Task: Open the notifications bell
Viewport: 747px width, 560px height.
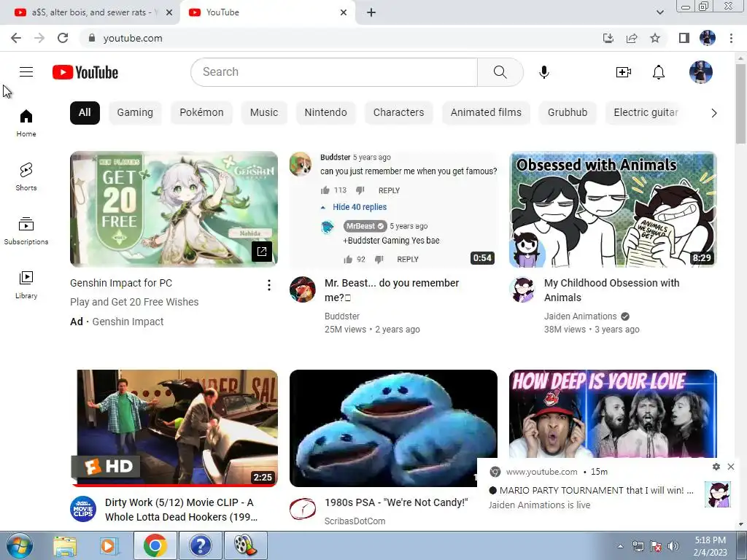Action: point(659,72)
